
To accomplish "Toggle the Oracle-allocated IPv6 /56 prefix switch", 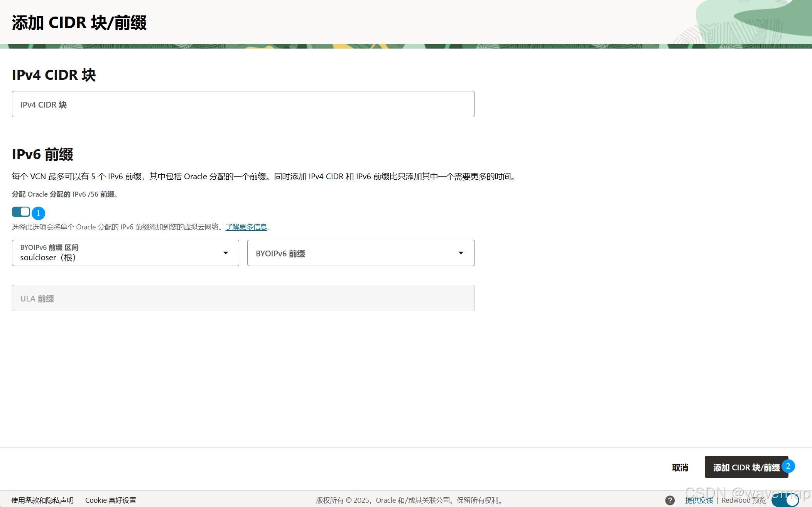I will click(21, 212).
